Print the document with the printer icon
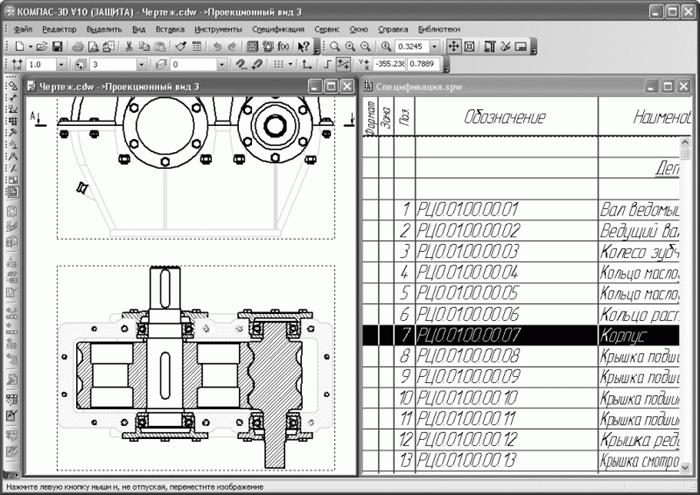 [x=78, y=46]
